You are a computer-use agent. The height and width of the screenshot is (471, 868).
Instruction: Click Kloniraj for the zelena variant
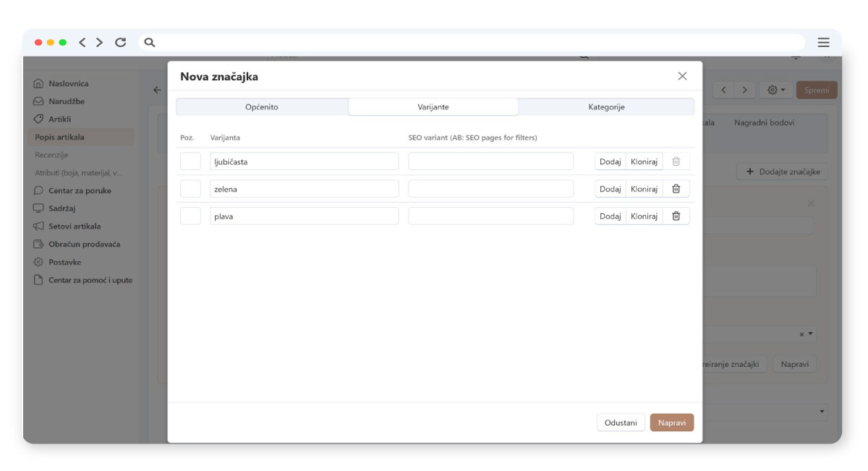pos(644,189)
